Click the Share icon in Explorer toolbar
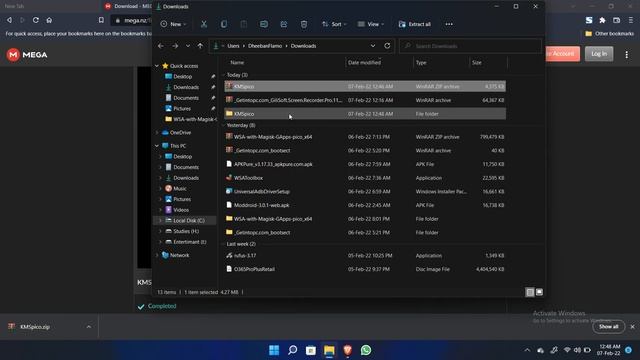 point(284,24)
